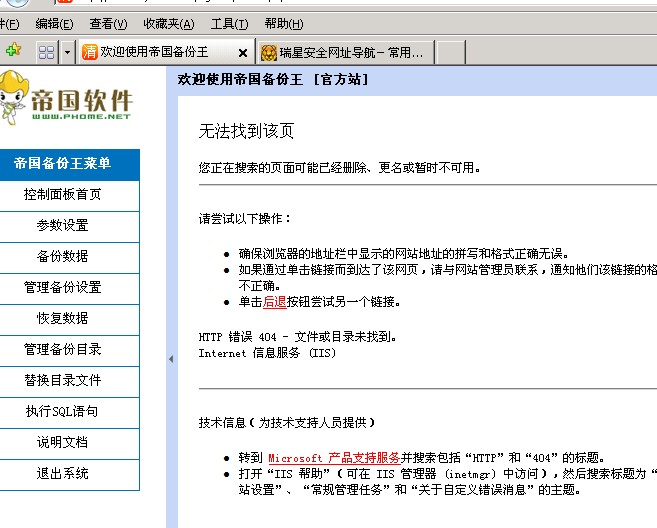This screenshot has width=657, height=528.
Task: Open the 收藏夹(A) menu
Action: pyautogui.click(x=168, y=24)
